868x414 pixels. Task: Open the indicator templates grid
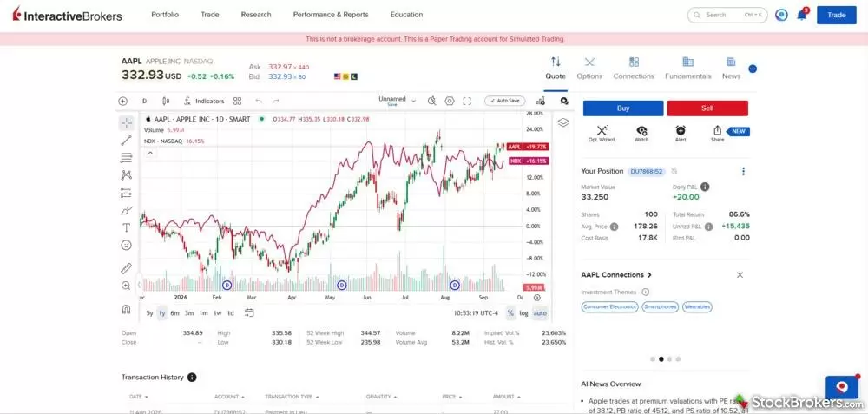238,101
